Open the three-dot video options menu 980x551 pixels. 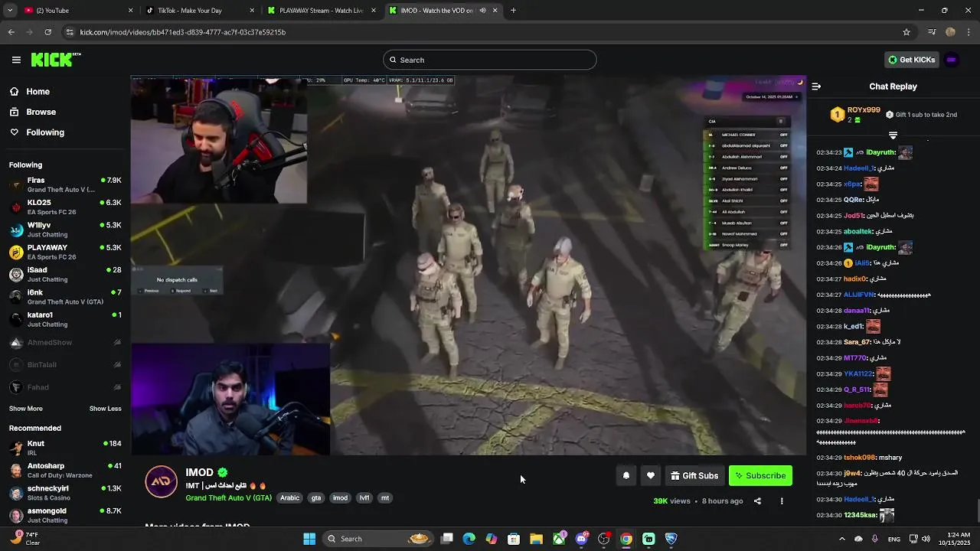tap(782, 501)
